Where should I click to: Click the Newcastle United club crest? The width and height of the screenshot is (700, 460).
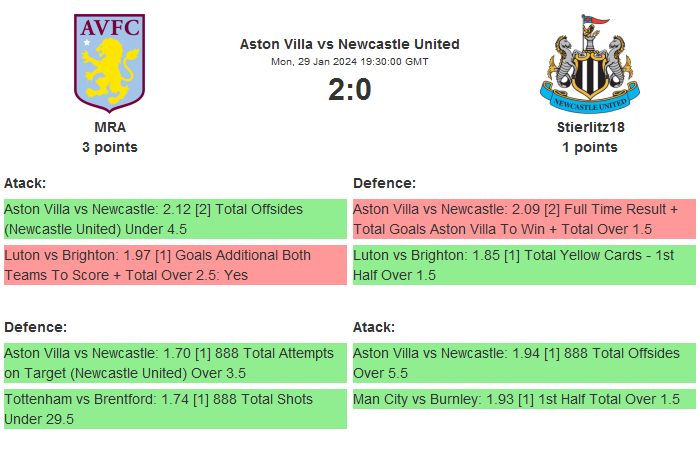(590, 63)
